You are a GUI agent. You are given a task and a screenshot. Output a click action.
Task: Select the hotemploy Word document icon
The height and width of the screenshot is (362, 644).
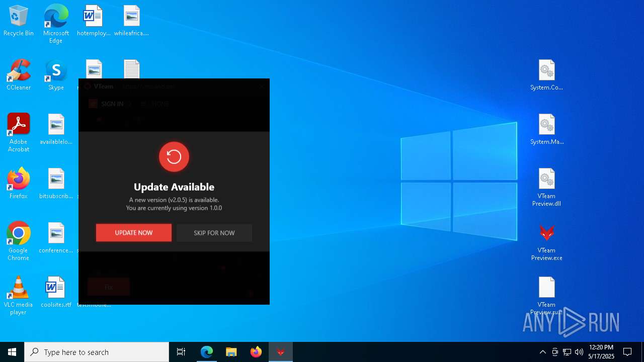pyautogui.click(x=94, y=21)
